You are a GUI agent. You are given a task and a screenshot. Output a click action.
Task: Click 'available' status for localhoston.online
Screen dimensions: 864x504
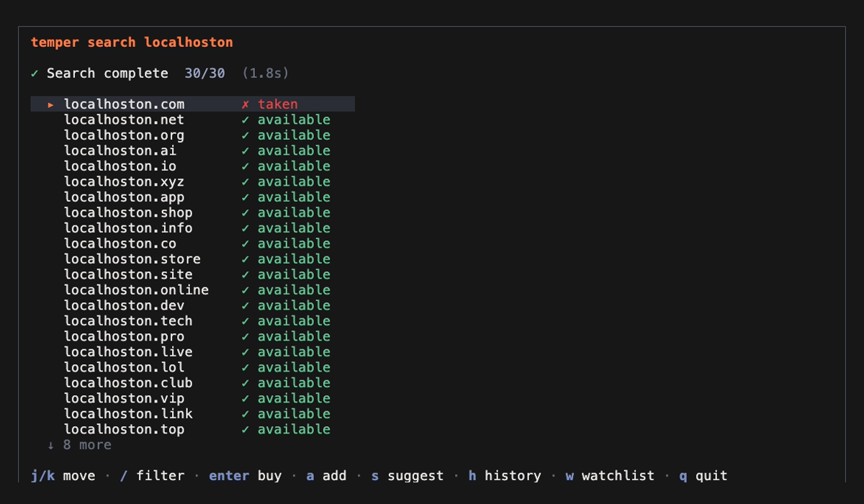[x=294, y=290]
